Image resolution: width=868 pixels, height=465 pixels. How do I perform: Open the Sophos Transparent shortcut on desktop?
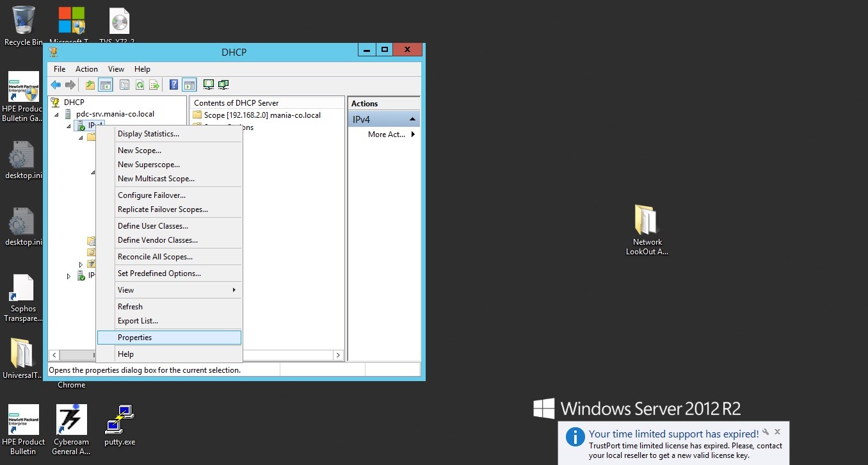(x=23, y=298)
